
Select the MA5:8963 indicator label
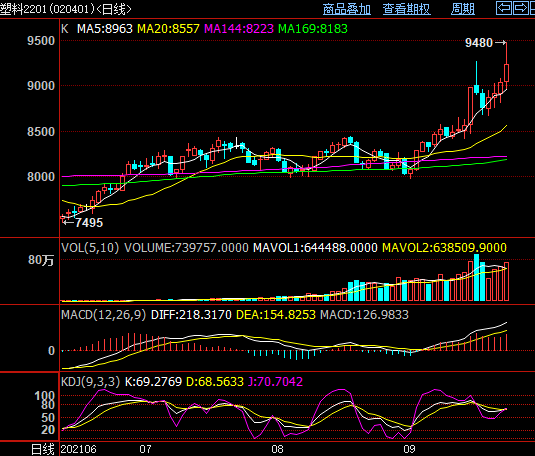pyautogui.click(x=104, y=29)
